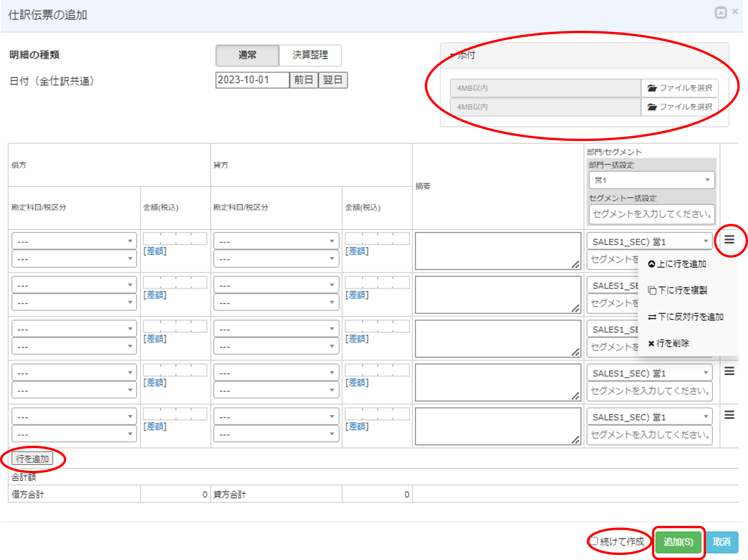748x560 pixels.
Task: Click the セグメント一括設定 input field
Action: (652, 214)
